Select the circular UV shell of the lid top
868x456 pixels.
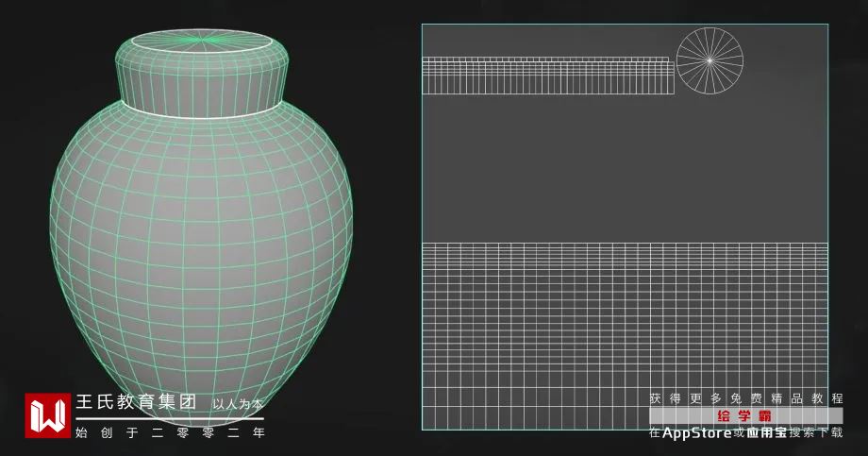tap(709, 60)
